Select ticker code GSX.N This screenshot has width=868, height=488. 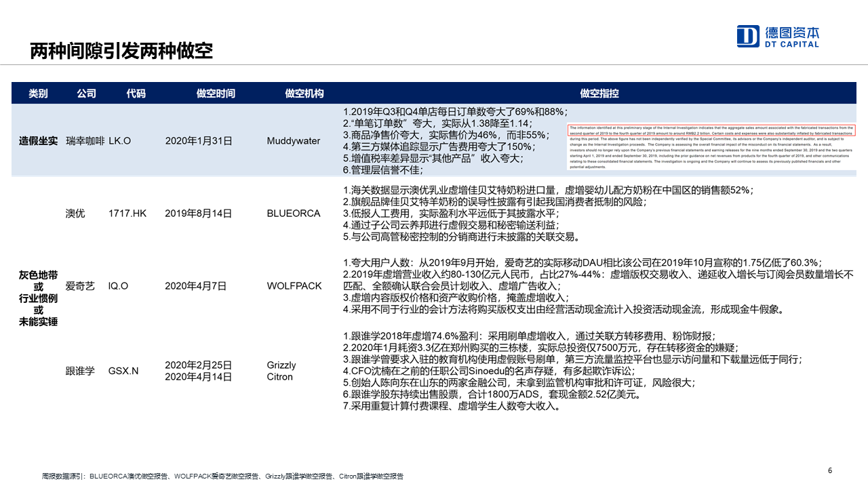[123, 371]
